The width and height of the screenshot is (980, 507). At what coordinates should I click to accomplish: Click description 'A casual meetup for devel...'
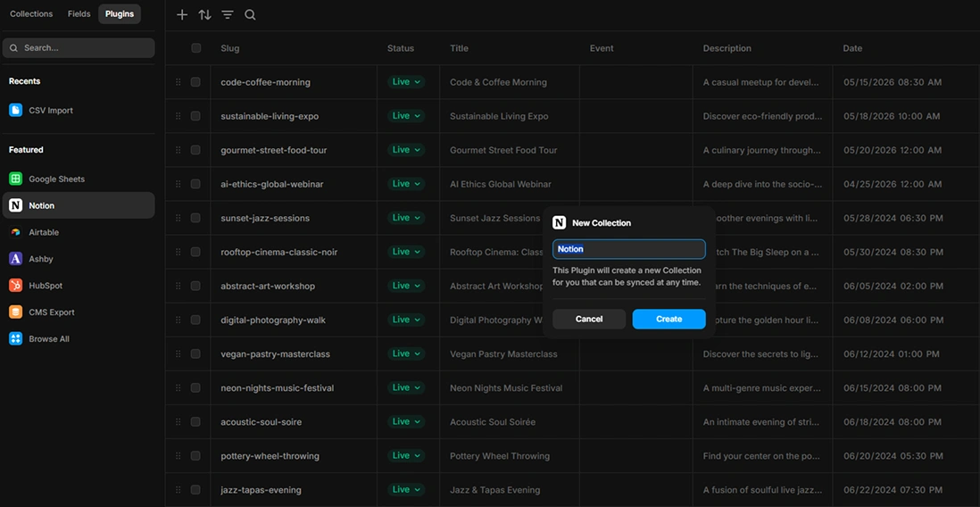click(762, 82)
